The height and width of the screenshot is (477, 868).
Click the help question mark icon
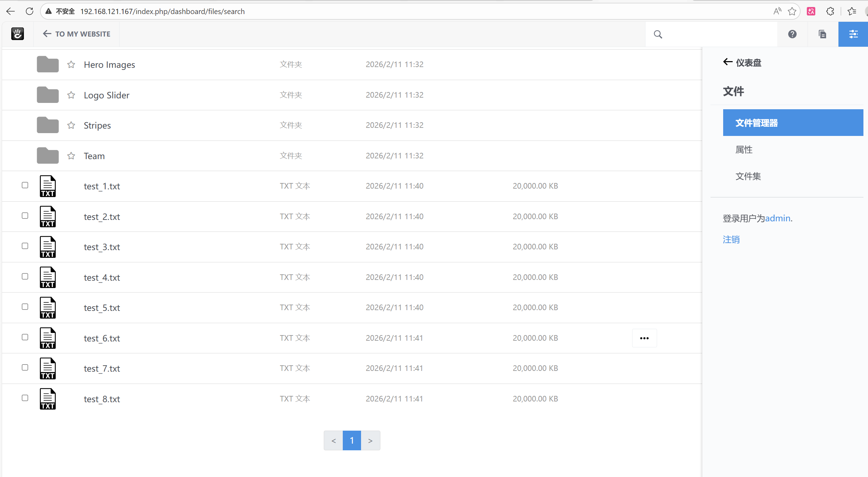click(792, 34)
